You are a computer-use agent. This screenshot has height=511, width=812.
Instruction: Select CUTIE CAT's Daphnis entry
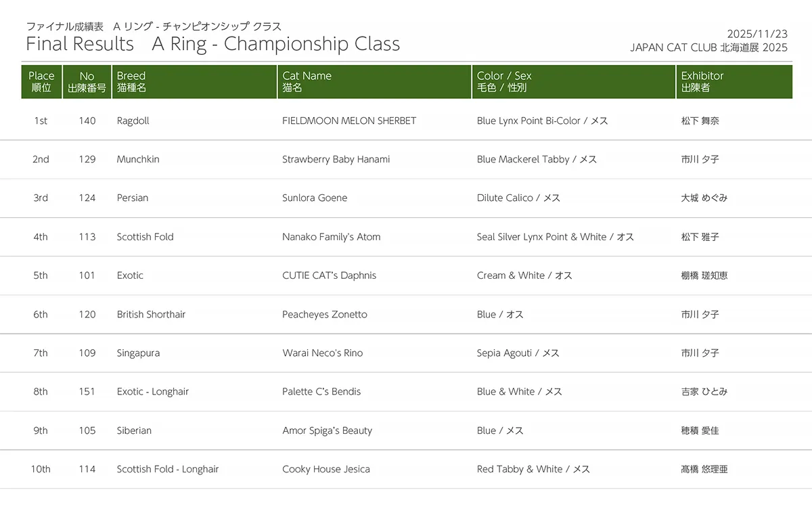click(x=329, y=275)
